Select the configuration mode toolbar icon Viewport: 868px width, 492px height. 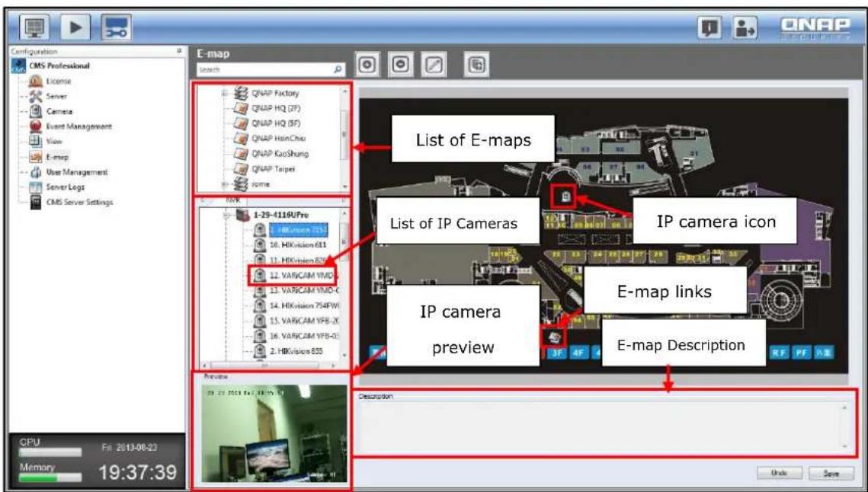pos(117,27)
